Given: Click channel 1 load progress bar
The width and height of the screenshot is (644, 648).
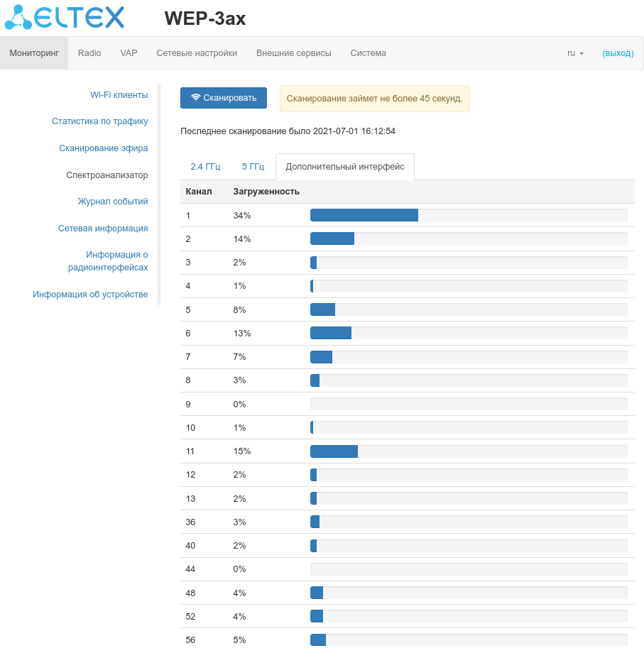Looking at the screenshot, I should (x=469, y=215).
